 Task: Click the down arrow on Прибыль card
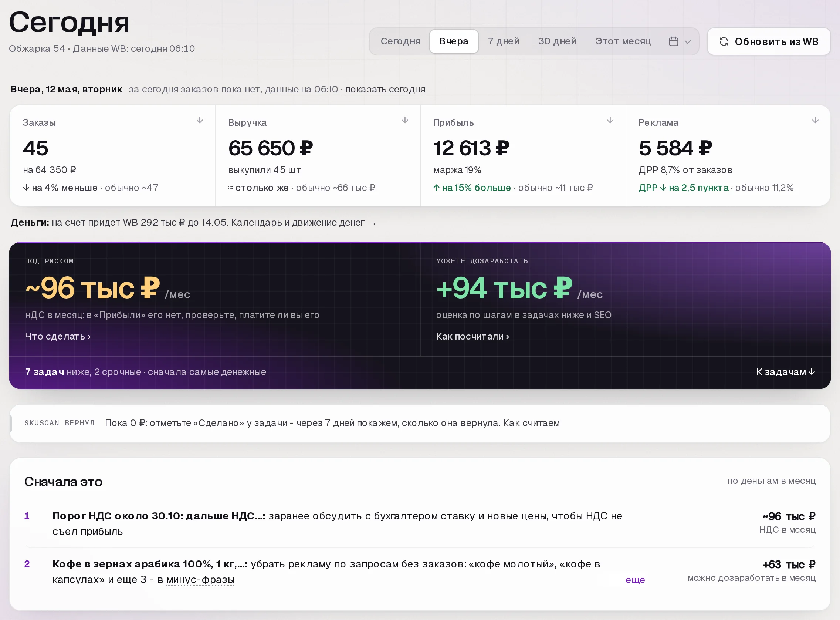pyautogui.click(x=610, y=120)
